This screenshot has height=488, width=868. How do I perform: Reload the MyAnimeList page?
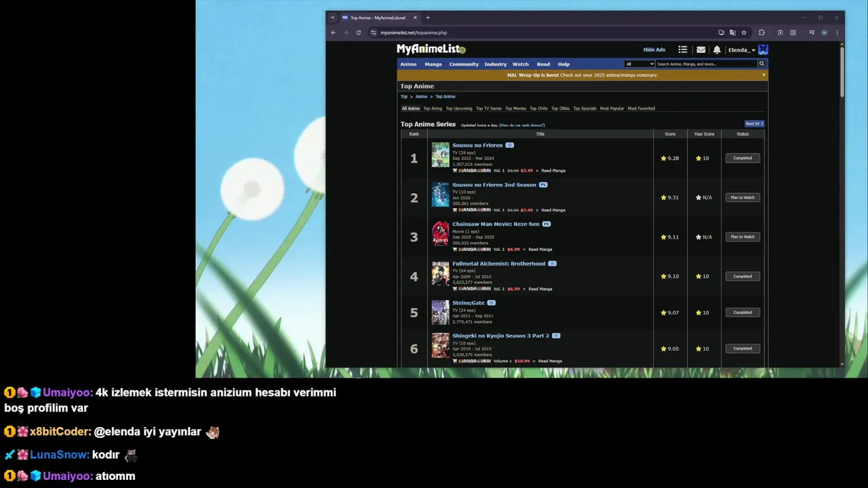[358, 33]
